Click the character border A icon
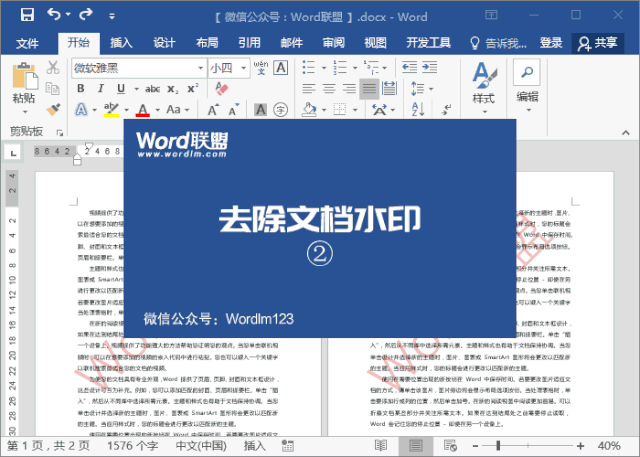Image resolution: width=640 pixels, height=457 pixels. tap(281, 67)
